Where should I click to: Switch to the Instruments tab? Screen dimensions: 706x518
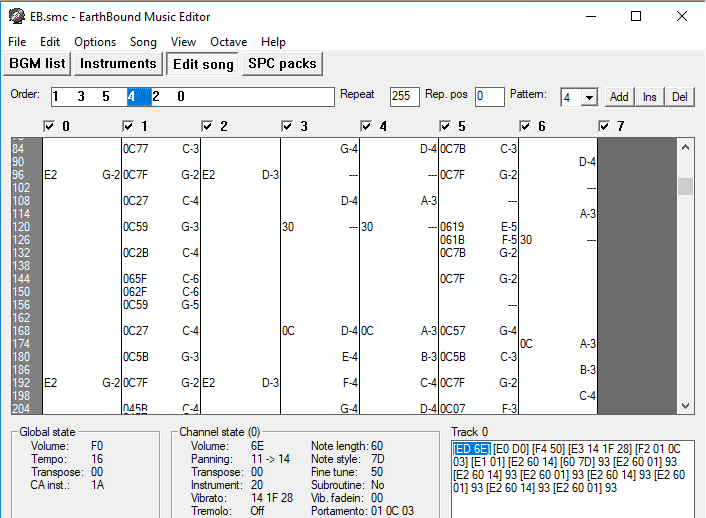pos(118,64)
